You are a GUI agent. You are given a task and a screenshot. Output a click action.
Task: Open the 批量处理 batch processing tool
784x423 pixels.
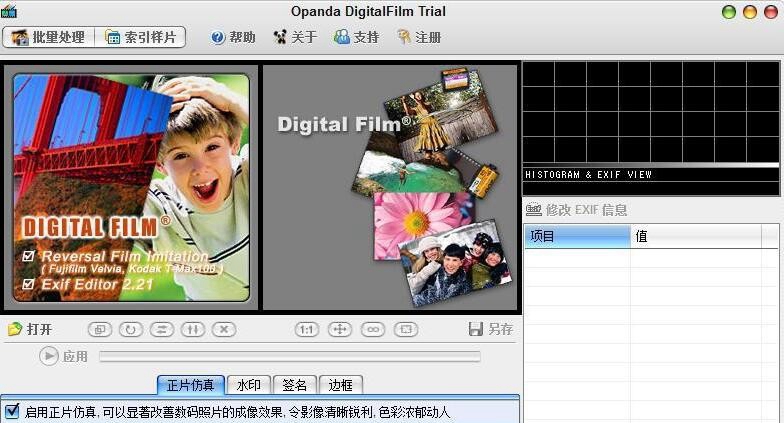tap(48, 38)
